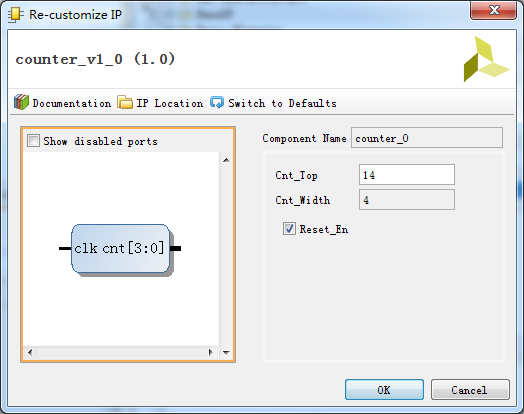Enable Show disabled ports checkbox
This screenshot has width=524, height=414.
pos(33,141)
